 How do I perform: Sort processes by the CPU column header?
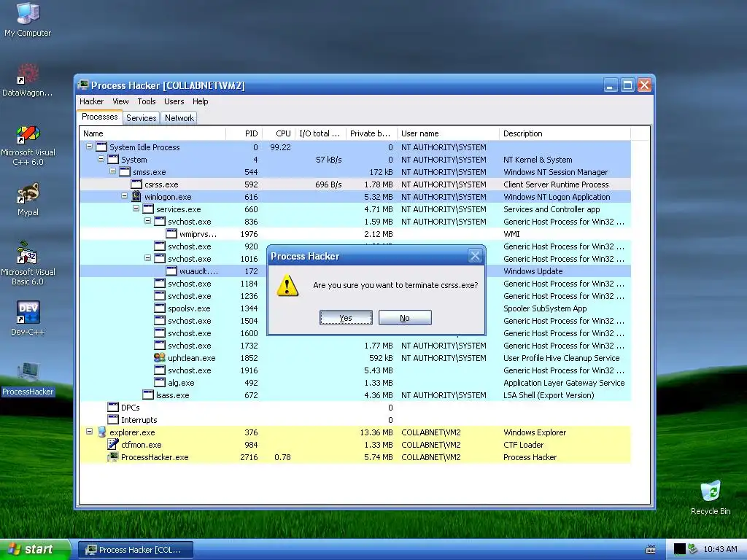[278, 133]
